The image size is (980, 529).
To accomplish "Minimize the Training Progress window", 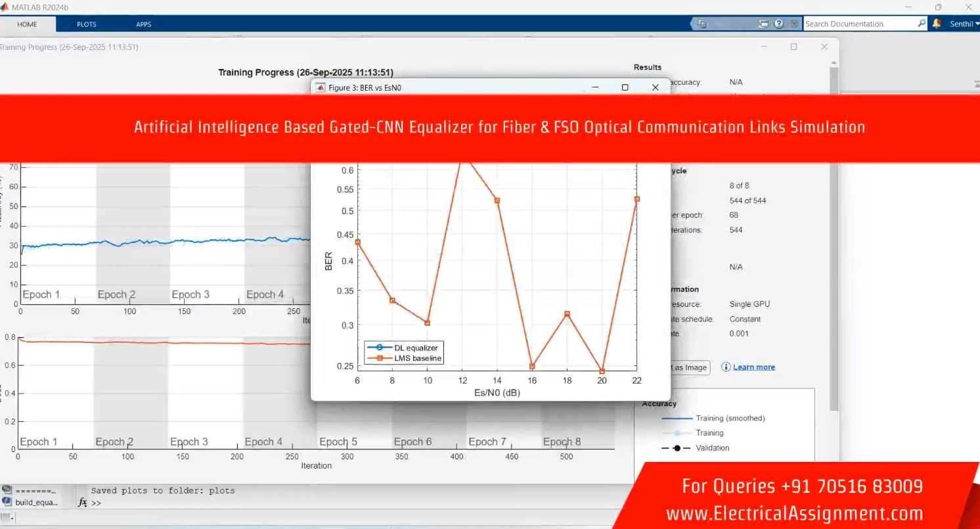I will point(764,47).
